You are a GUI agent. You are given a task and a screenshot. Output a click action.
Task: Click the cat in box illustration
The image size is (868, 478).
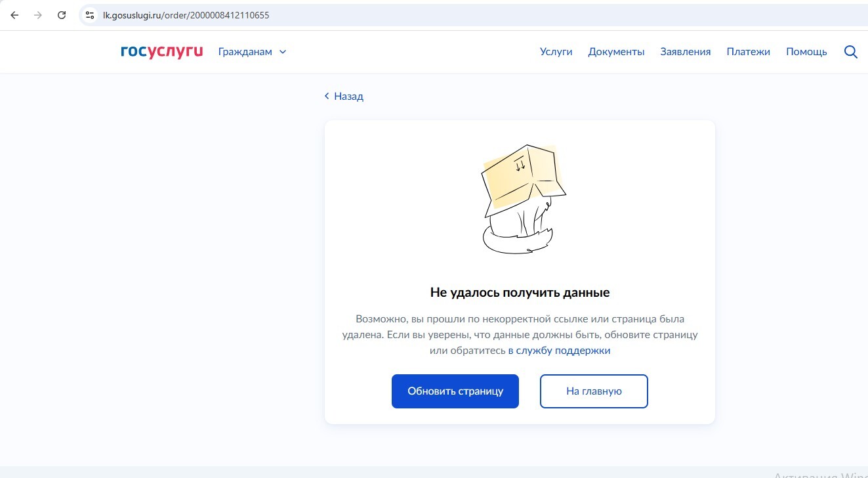520,198
